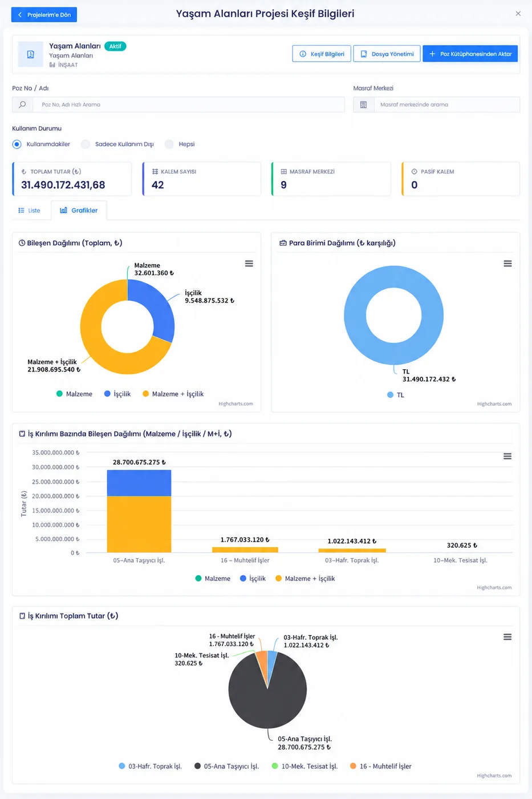This screenshot has height=799, width=532.
Task: Switch to the Grafikler tab
Action: click(79, 211)
